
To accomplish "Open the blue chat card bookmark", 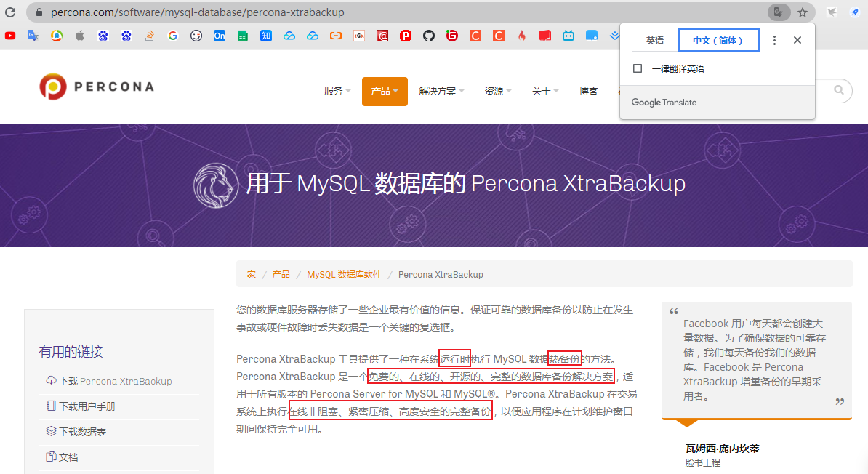I will pos(591,36).
